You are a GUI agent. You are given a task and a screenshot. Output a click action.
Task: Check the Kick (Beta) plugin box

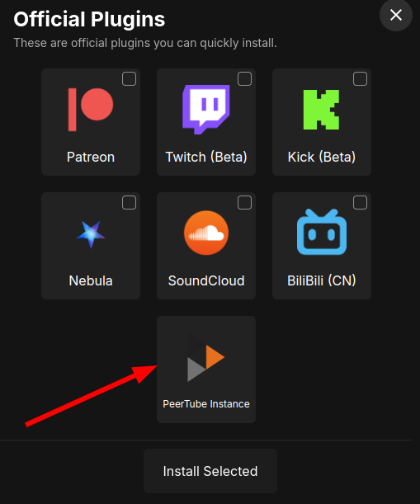360,78
